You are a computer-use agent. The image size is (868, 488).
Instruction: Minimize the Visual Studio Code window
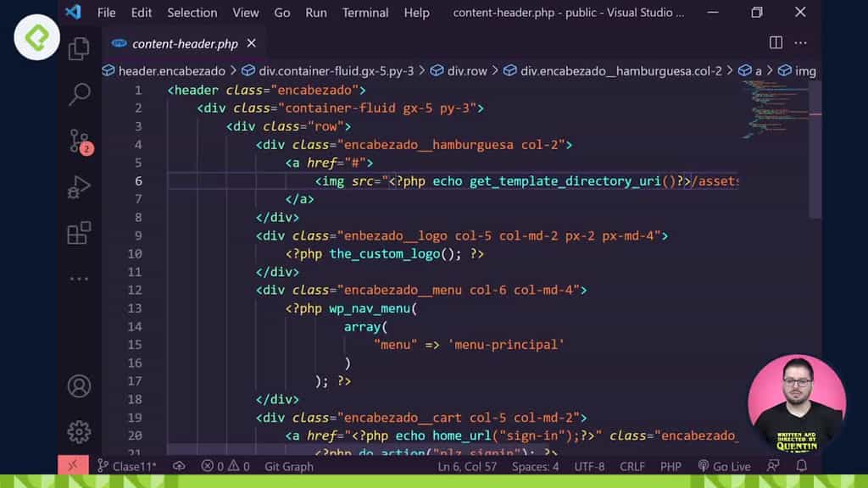pos(713,12)
